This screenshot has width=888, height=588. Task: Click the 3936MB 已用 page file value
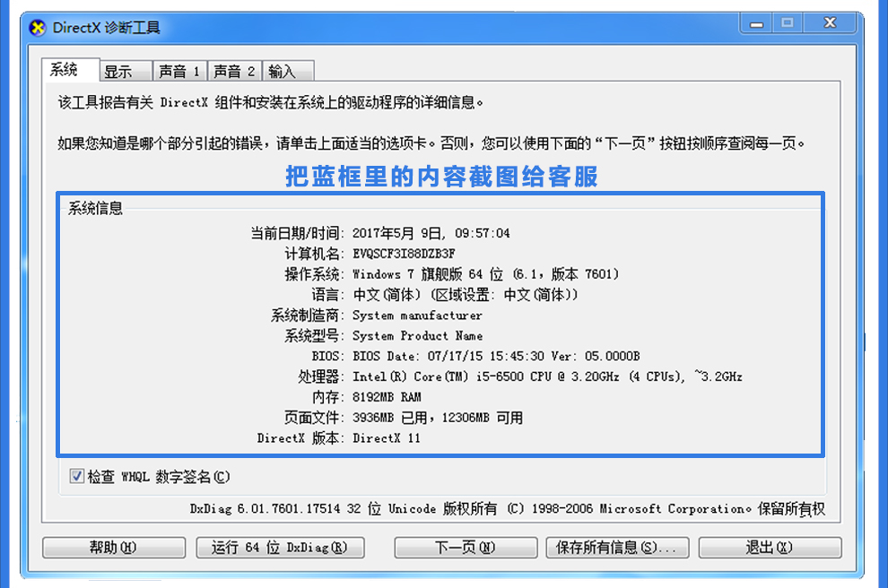click(x=437, y=418)
